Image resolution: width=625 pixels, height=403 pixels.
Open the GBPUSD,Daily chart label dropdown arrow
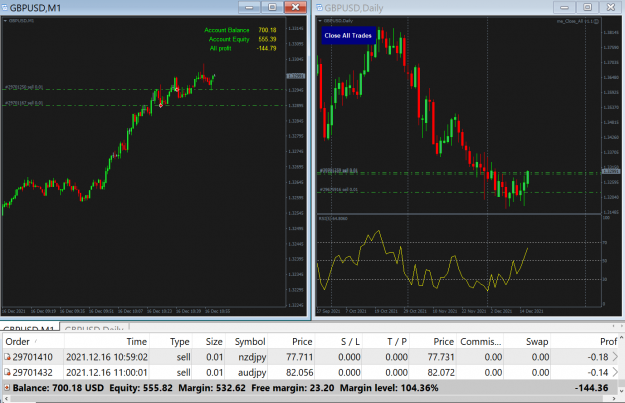320,21
